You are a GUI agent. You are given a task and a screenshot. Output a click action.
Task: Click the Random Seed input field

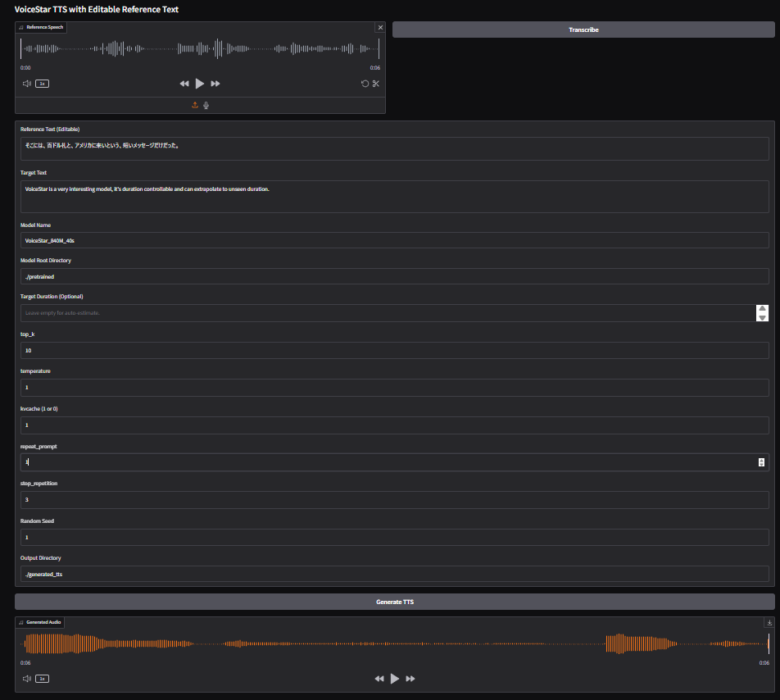pos(394,538)
